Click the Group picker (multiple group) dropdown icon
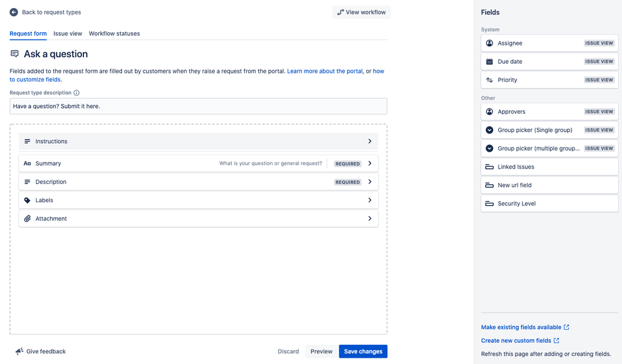Screen dimensions: 622x364 (x=489, y=148)
